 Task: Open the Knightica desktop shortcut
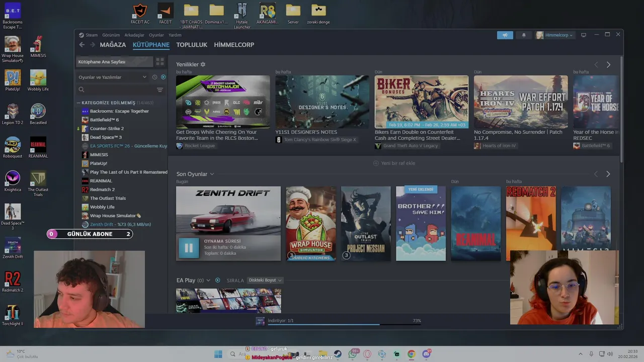tap(13, 181)
